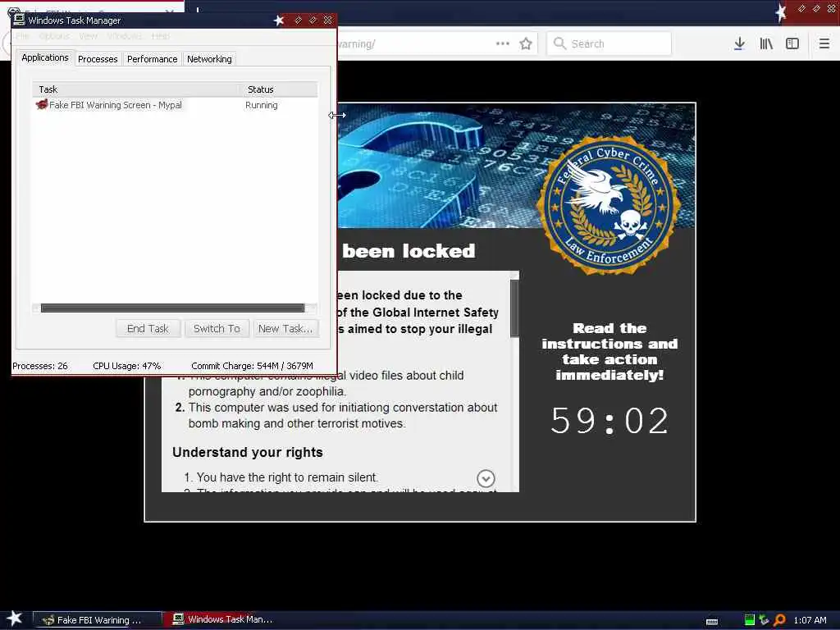
Task: Click the Status column header
Action: click(x=280, y=89)
